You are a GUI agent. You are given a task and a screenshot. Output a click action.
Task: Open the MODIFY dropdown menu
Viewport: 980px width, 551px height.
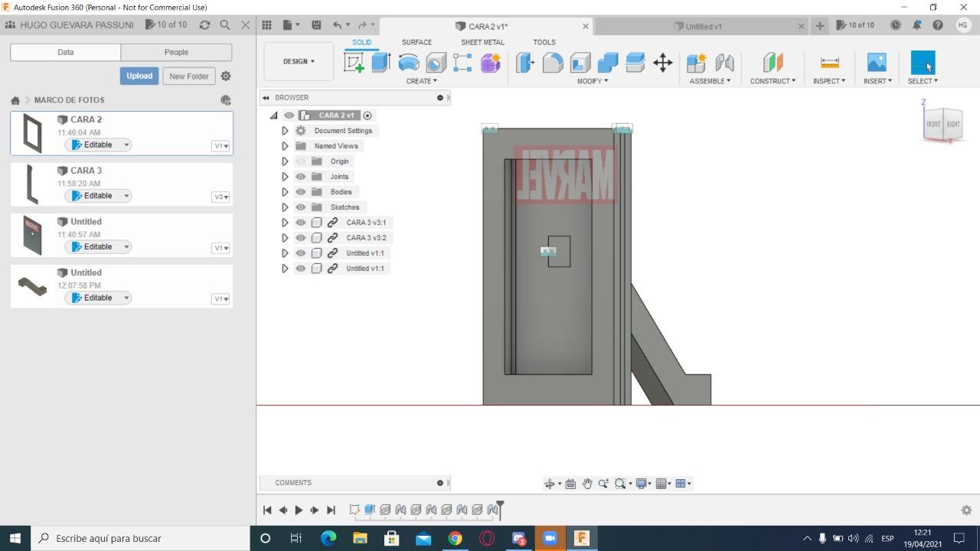click(x=593, y=81)
